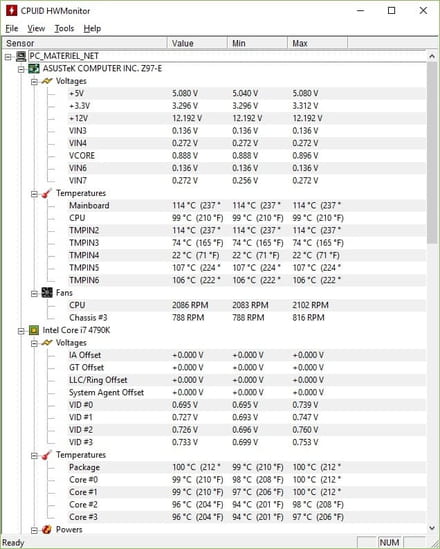The image size is (440, 549).
Task: Open the View menu
Action: click(36, 28)
